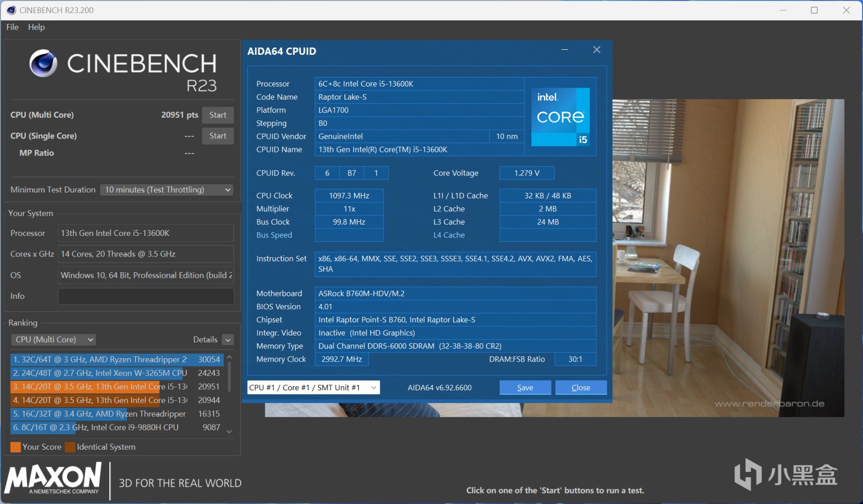The height and width of the screenshot is (504, 863).
Task: Open the CPU (Multi Core) ranking dropdown
Action: pyautogui.click(x=53, y=340)
